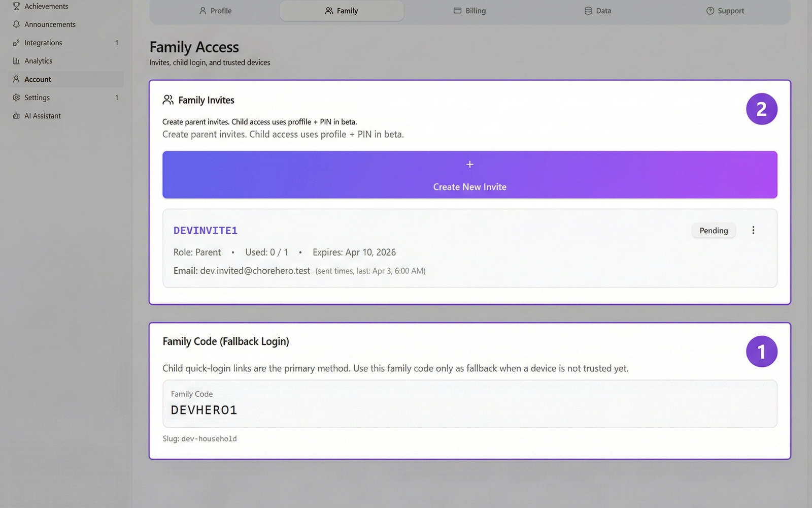The height and width of the screenshot is (508, 812).
Task: Click the Announcements bell icon
Action: [x=16, y=24]
